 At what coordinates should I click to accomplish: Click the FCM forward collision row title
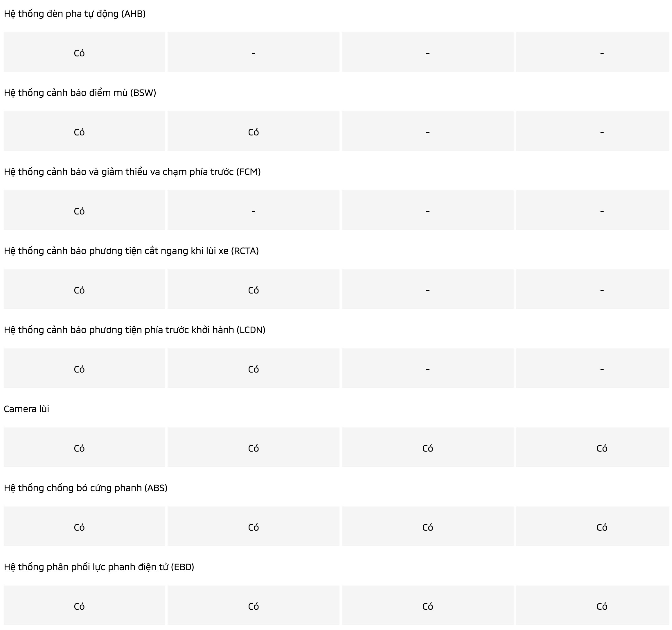pos(132,172)
